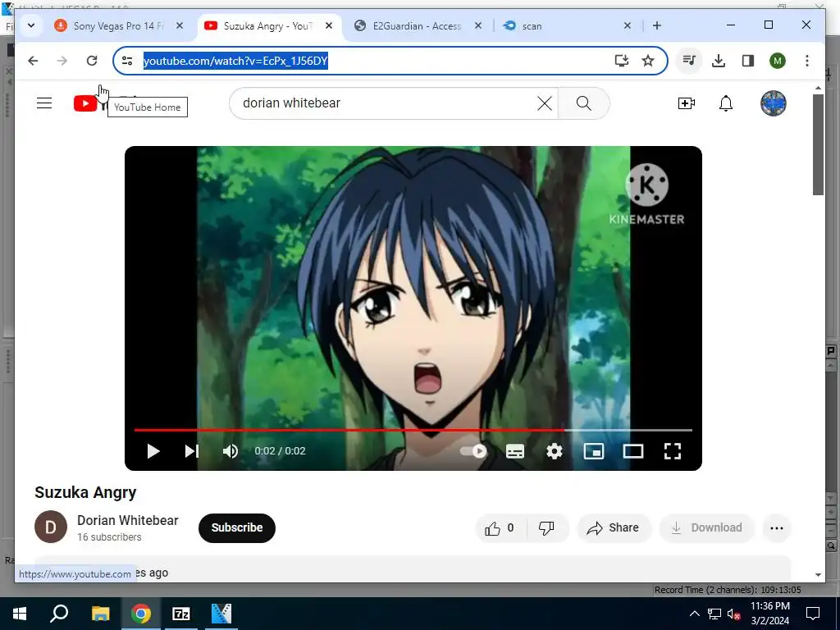Open the Create video button
The image size is (840, 630).
[687, 103]
